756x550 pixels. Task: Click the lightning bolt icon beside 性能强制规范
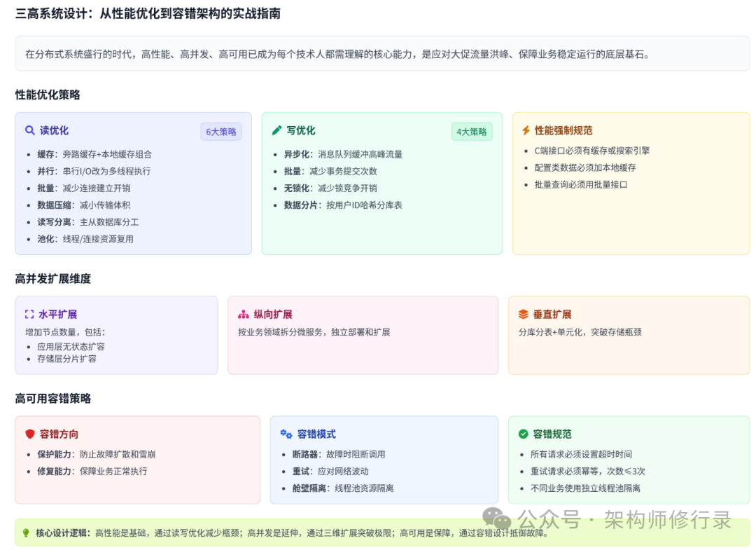526,130
